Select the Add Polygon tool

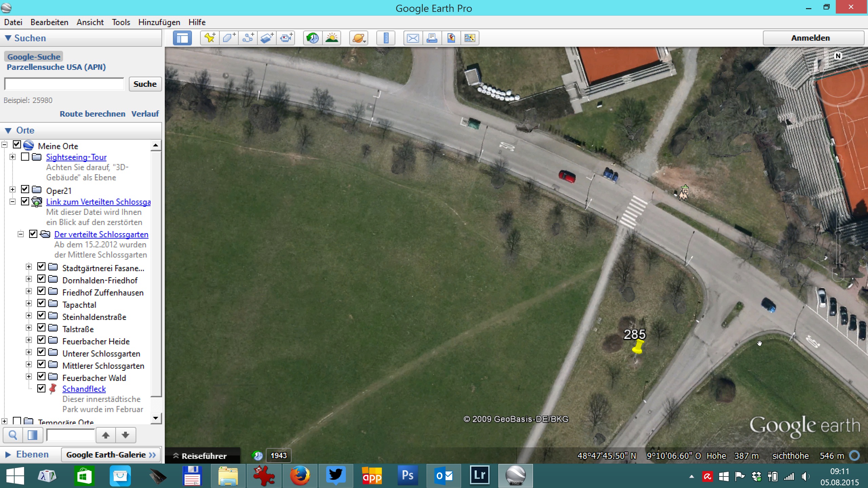229,38
